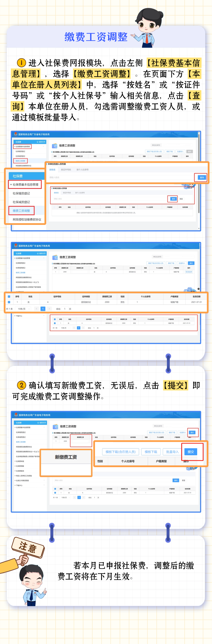
Task: Open 社保费申报 in third screenshot sidebar
Action: click(x=20, y=461)
